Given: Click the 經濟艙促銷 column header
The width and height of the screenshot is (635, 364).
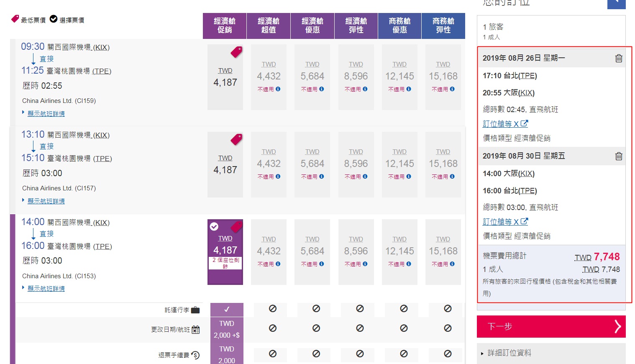Looking at the screenshot, I should (x=225, y=26).
